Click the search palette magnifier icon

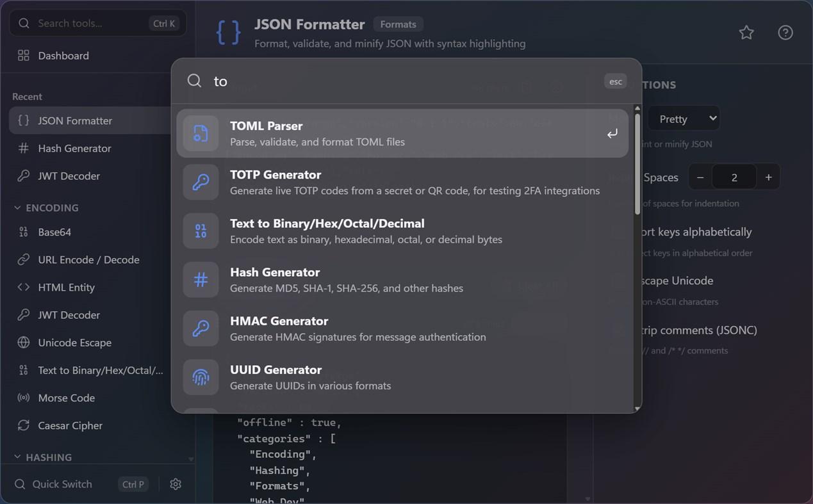click(194, 81)
